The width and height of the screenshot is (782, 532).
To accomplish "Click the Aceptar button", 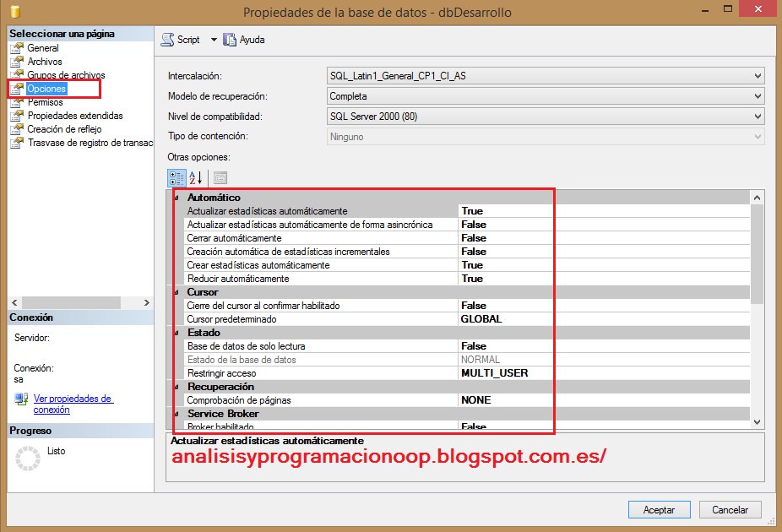I will 660,509.
